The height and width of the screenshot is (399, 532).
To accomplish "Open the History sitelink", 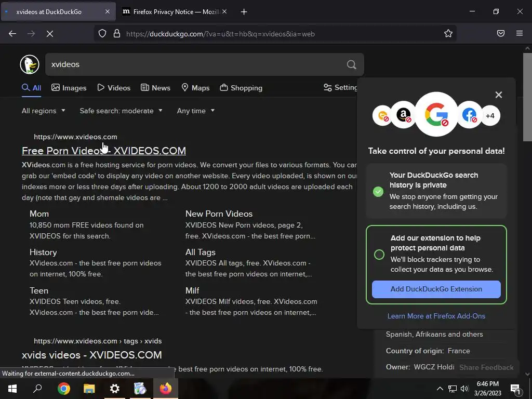I will pos(43,252).
